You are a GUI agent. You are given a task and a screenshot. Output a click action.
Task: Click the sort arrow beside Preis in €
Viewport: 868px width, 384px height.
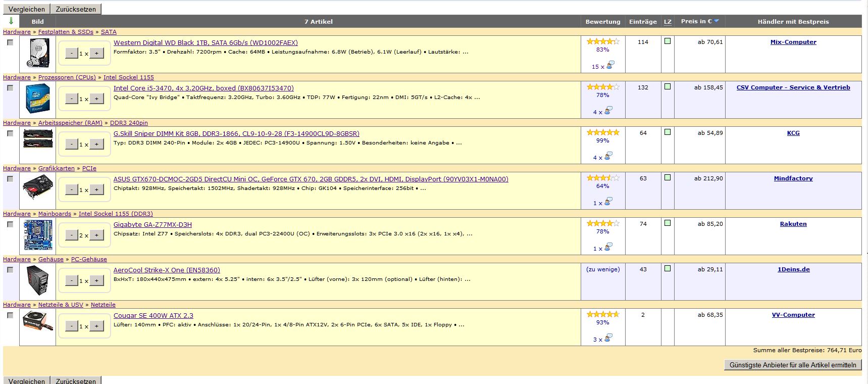tap(716, 21)
